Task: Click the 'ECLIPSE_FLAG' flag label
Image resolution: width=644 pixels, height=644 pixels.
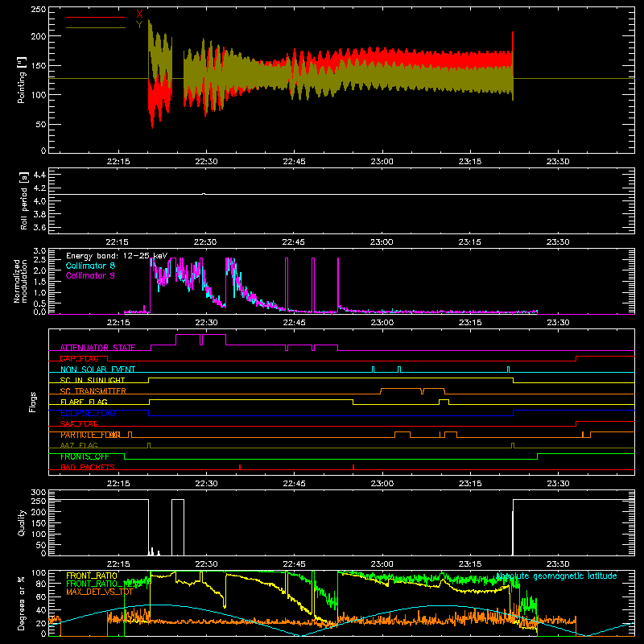Action: (x=88, y=413)
